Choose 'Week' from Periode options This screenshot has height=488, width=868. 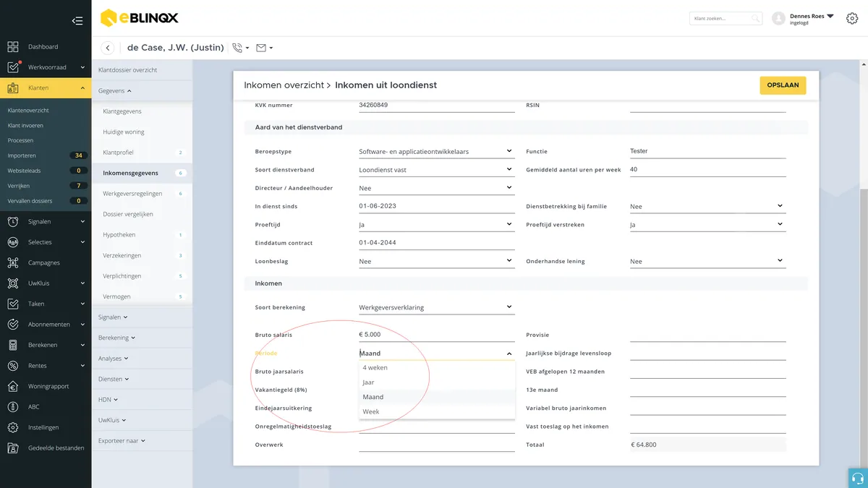pos(437,412)
